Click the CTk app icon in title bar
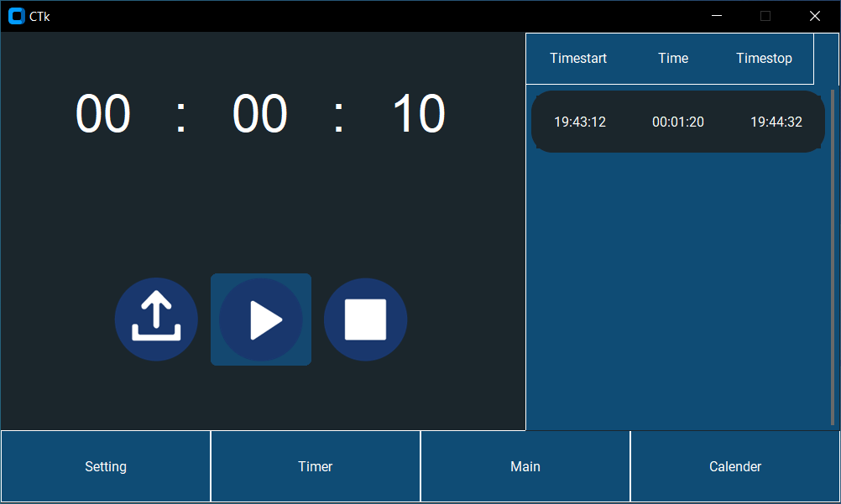 coord(17,16)
